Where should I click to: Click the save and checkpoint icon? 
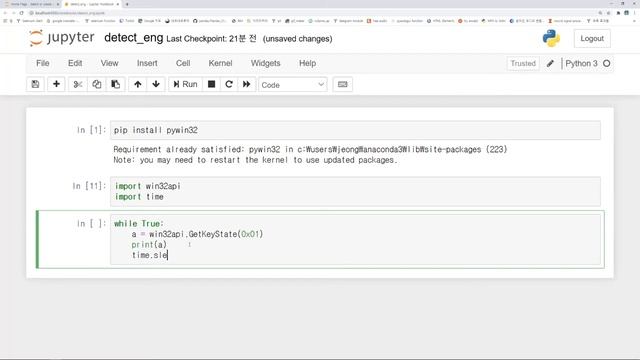(x=36, y=84)
